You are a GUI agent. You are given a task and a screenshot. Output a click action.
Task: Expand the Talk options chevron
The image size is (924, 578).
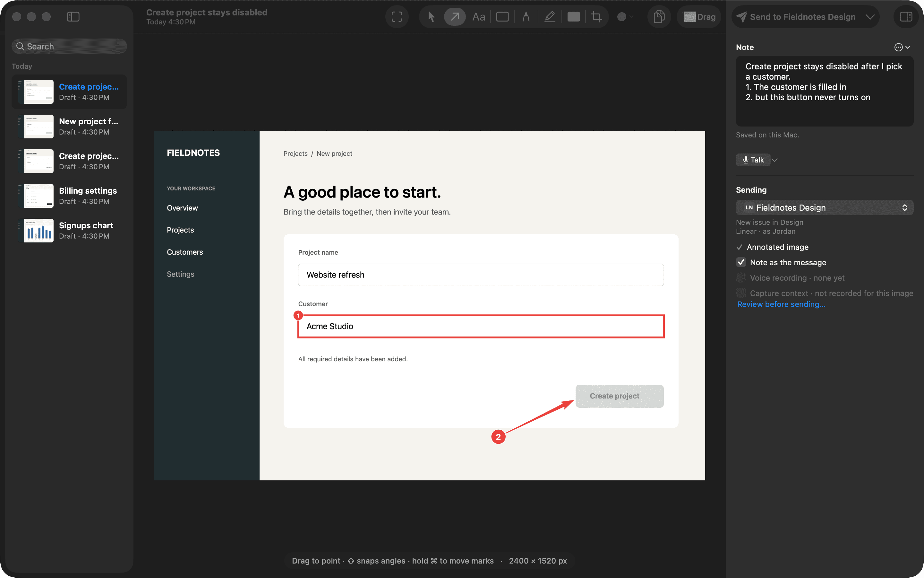[775, 160]
